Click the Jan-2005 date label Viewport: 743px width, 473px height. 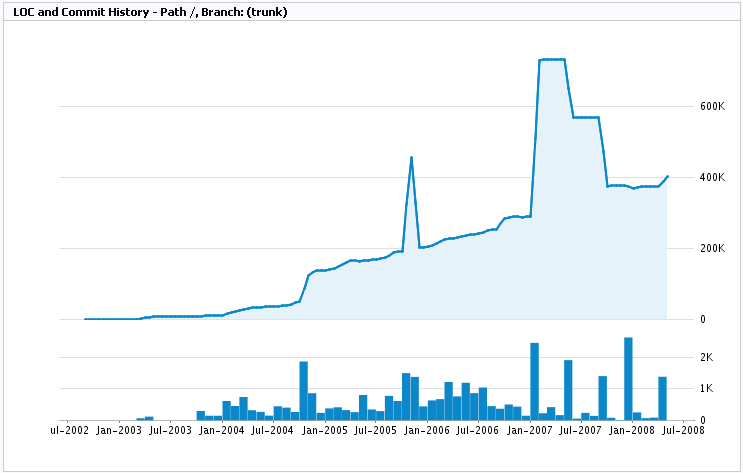click(324, 430)
